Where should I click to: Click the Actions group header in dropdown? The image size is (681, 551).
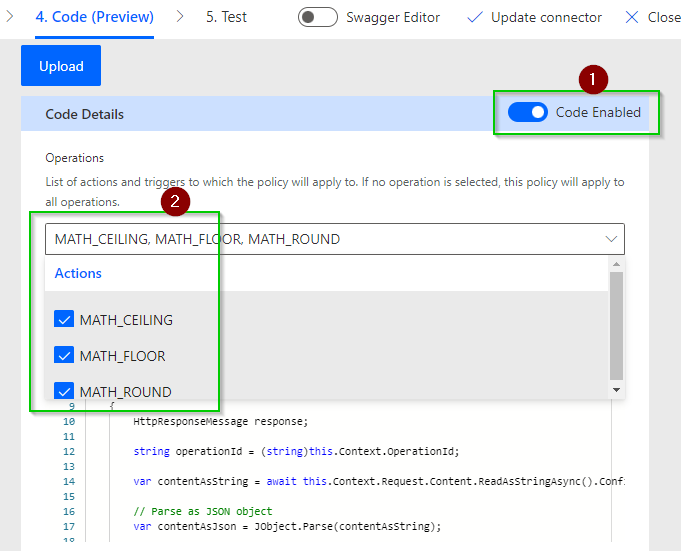(78, 273)
